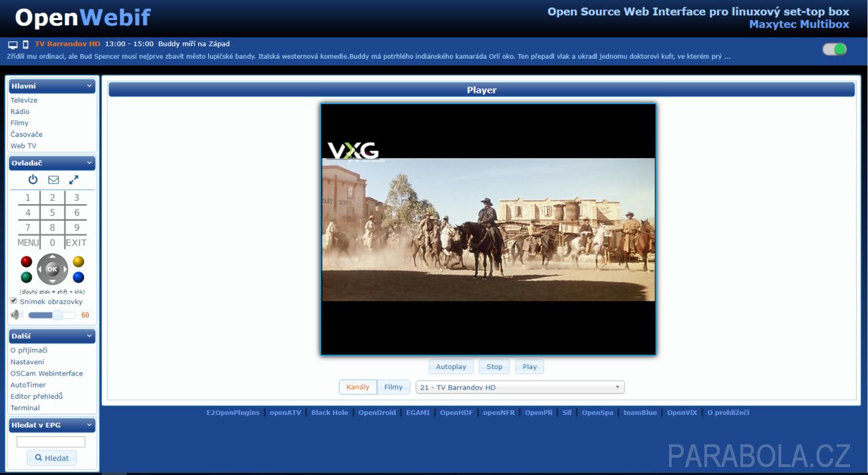Click the Autoplay button
The height and width of the screenshot is (475, 868).
[x=451, y=366]
